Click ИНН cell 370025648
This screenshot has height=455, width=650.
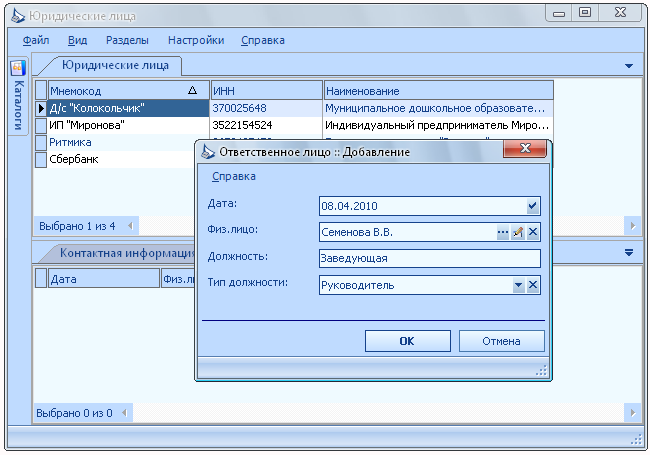267,108
